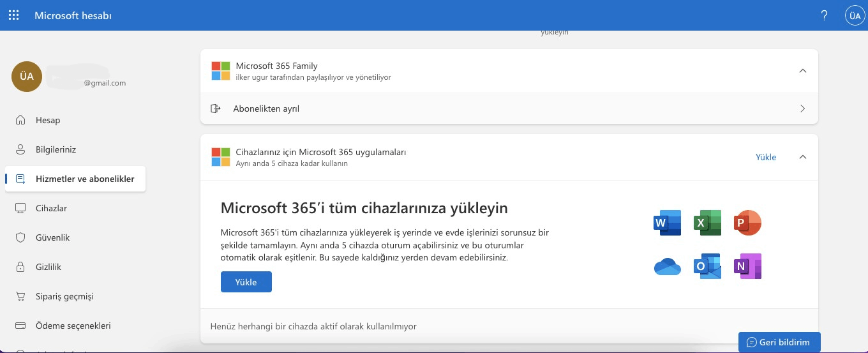
Task: Click the Hizmetler ve abonelikler list icon
Action: point(20,179)
